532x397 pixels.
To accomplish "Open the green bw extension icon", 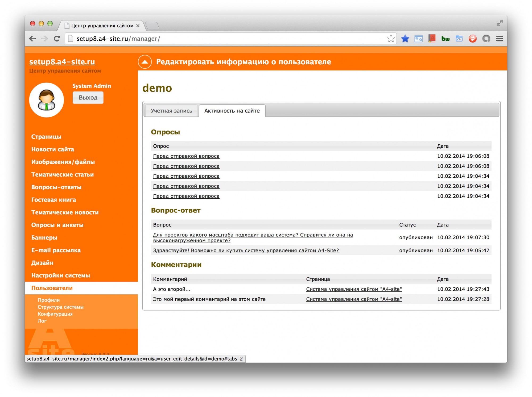I will [445, 39].
